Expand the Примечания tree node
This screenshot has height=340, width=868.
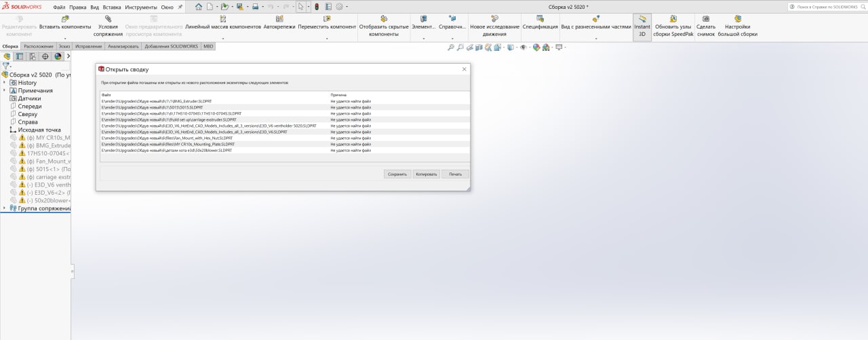[4, 90]
